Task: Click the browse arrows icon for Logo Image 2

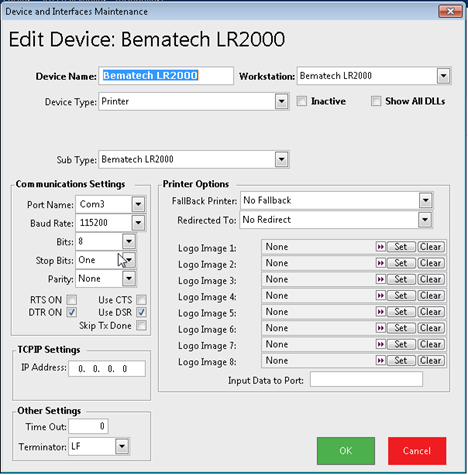Action: 380,263
